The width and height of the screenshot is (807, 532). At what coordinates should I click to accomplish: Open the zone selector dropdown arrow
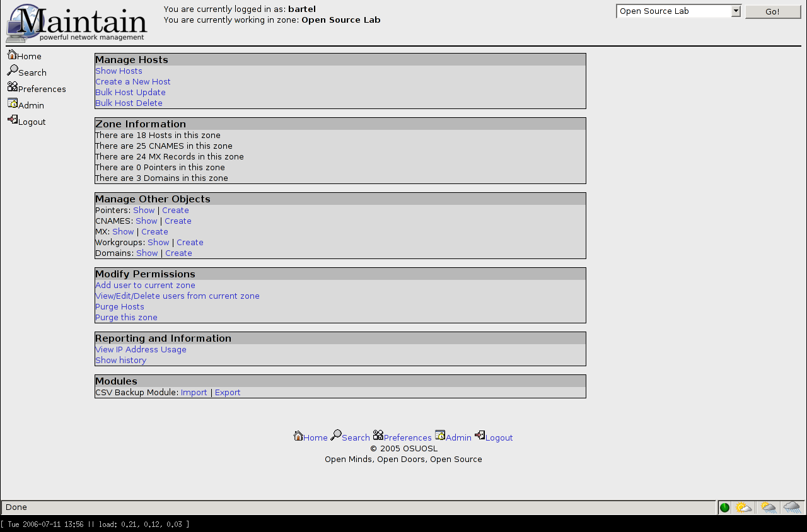pyautogui.click(x=736, y=11)
